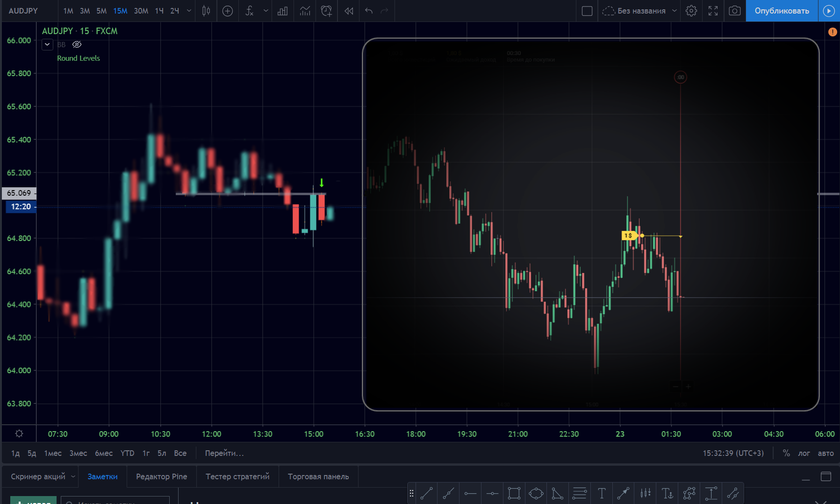Select the trend line drawing tool
Viewport: 840px width, 504px height.
pos(426,493)
